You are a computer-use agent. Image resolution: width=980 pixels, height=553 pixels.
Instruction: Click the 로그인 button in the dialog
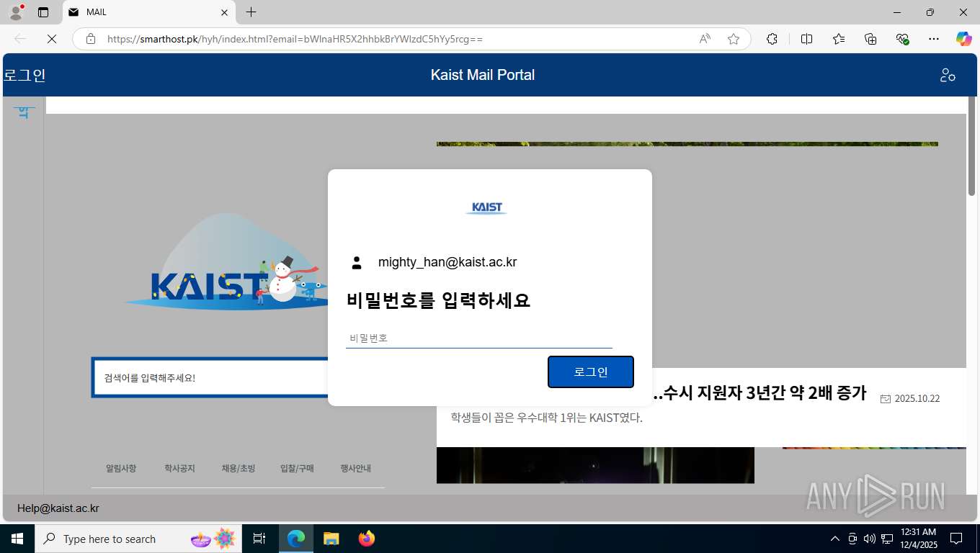[591, 372]
